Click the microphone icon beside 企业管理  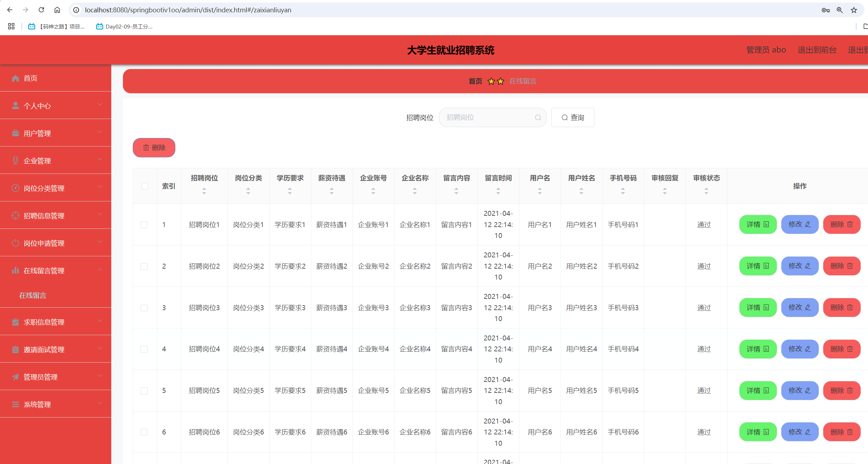pyautogui.click(x=15, y=161)
